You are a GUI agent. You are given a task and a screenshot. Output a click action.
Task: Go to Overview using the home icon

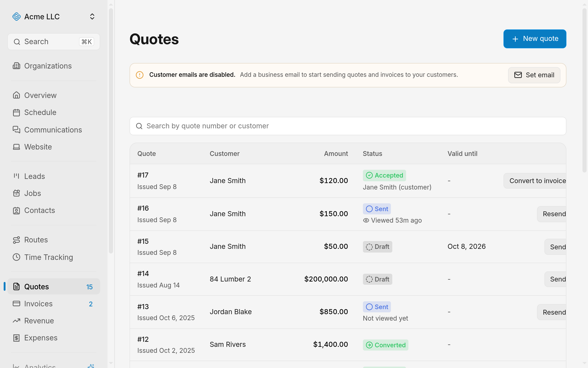(16, 95)
